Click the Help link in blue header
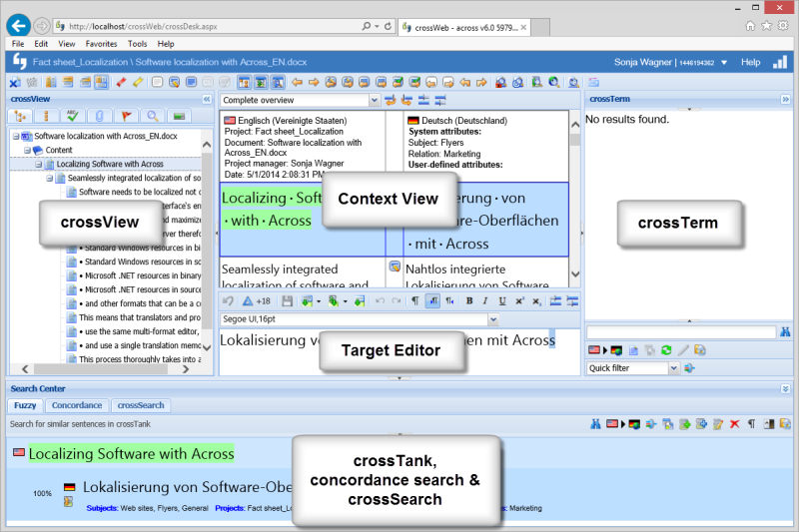The image size is (799, 532). tap(751, 62)
